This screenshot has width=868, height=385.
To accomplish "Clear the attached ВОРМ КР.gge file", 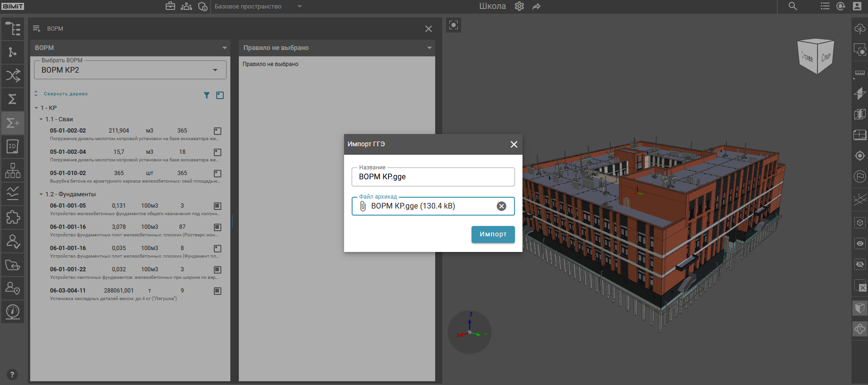I will (x=501, y=206).
